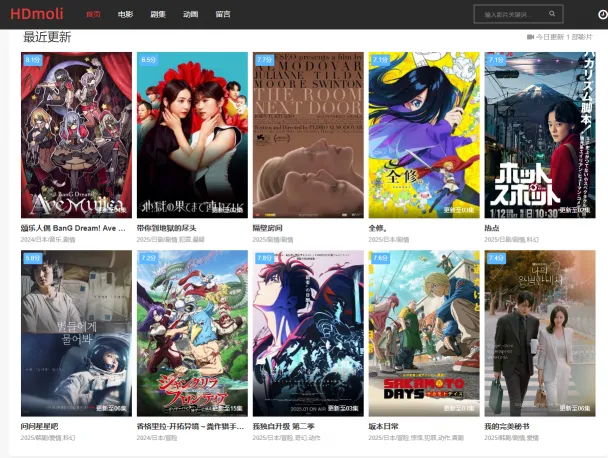
Task: Click the 更新至06集 label on 问问星星吧 poster
Action: [x=111, y=408]
